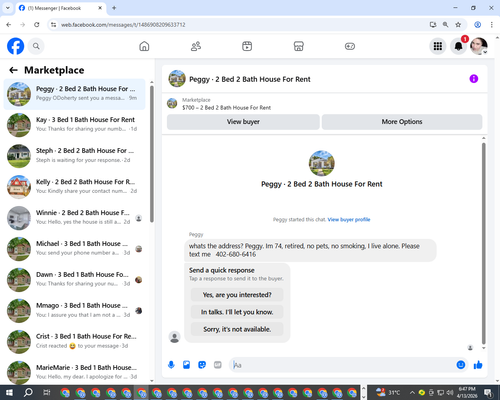Click the browser address bar URL
Image resolution: width=500 pixels, height=400 pixels.
[x=123, y=25]
